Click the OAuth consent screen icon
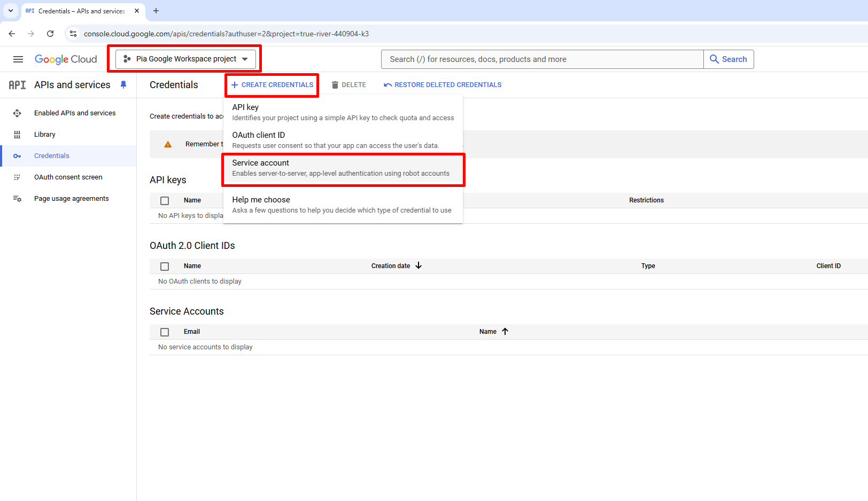 pos(17,177)
